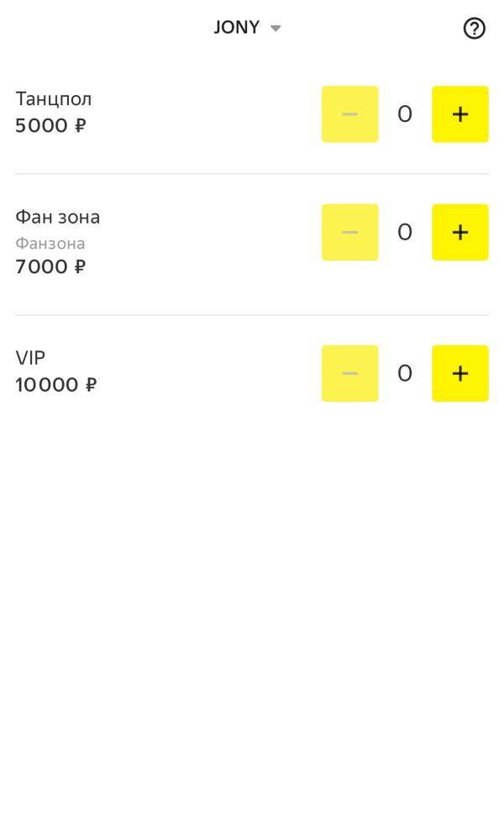Click the 7000 ₽ price
The height and width of the screenshot is (818, 504).
50,267
